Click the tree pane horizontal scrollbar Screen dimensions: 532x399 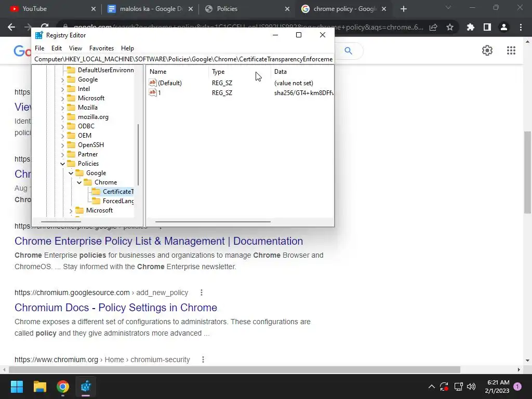tap(61, 221)
